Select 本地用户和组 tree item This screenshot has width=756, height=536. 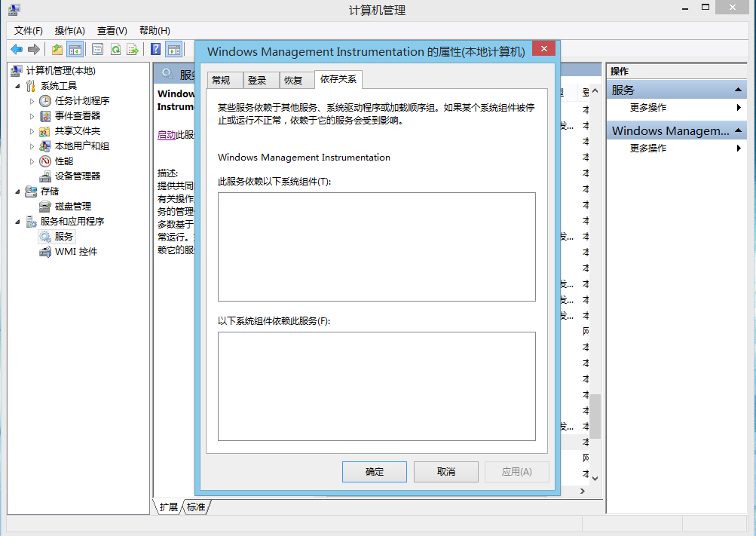[82, 146]
